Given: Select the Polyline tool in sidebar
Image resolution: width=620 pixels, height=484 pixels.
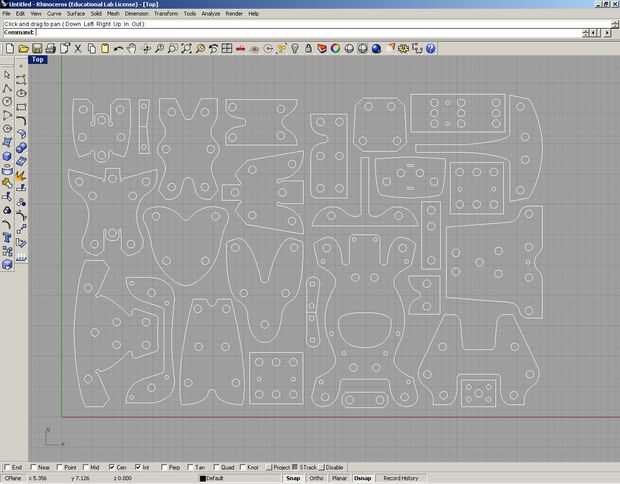Looking at the screenshot, I should point(7,88).
